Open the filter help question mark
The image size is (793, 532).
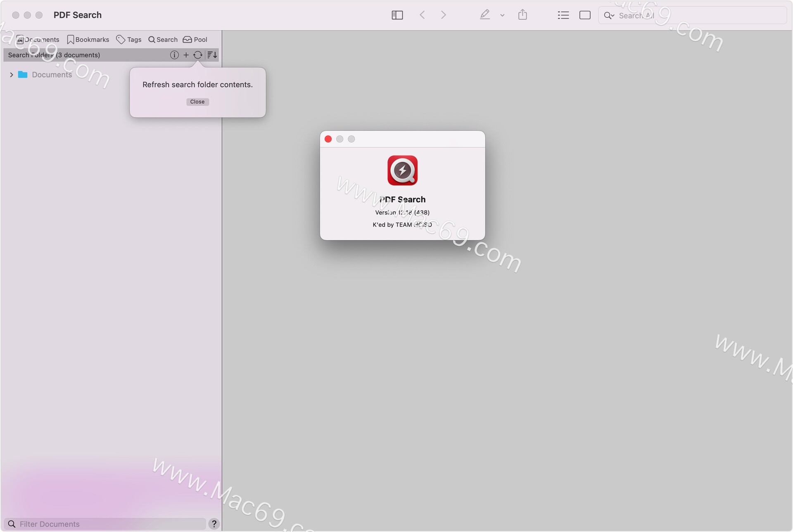[214, 524]
